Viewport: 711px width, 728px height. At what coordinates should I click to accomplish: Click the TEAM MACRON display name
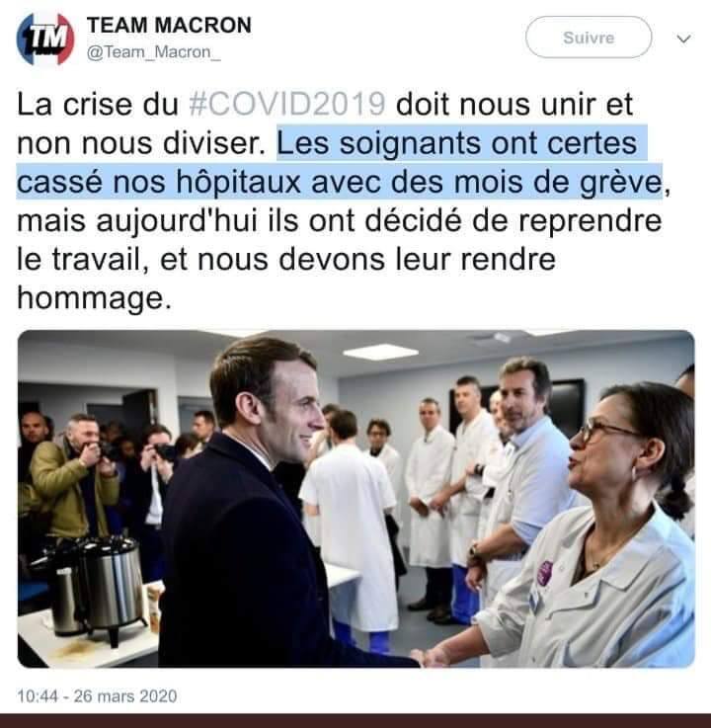tap(169, 25)
